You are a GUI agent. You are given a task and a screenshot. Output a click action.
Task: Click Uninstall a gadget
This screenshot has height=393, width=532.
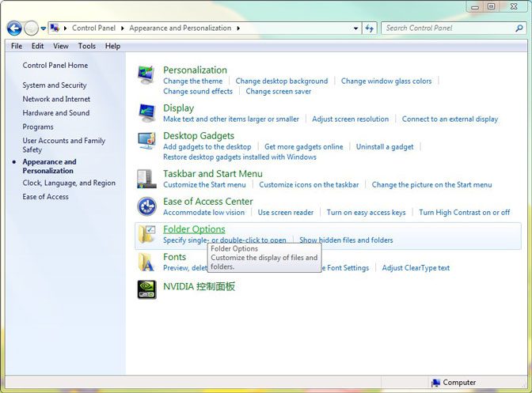tap(385, 147)
